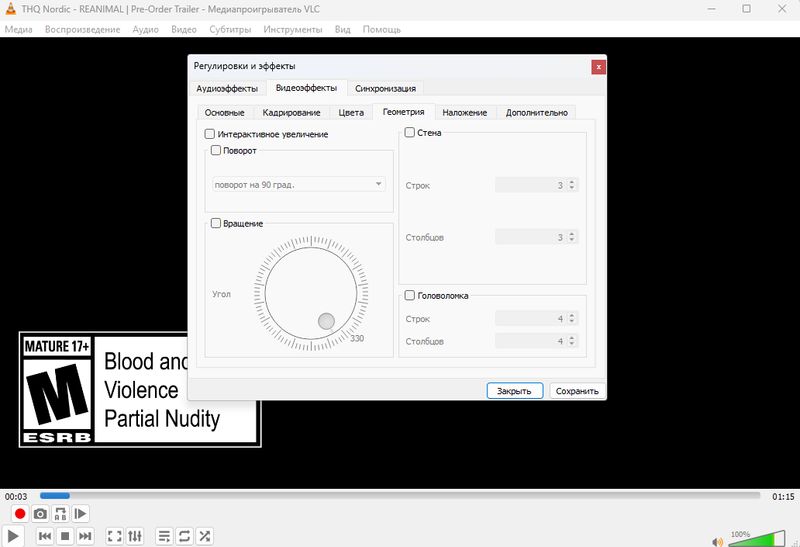The height and width of the screenshot is (547, 800).
Task: Toggle the A-B loop button
Action: pos(61,514)
